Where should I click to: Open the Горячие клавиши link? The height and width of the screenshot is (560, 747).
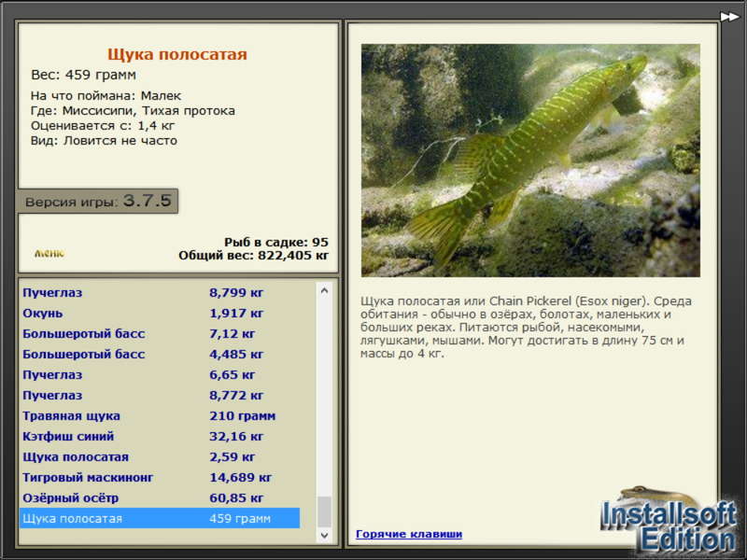coord(409,534)
